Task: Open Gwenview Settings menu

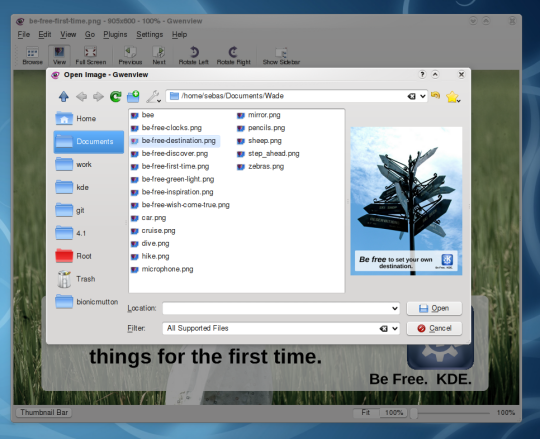Action: (149, 34)
